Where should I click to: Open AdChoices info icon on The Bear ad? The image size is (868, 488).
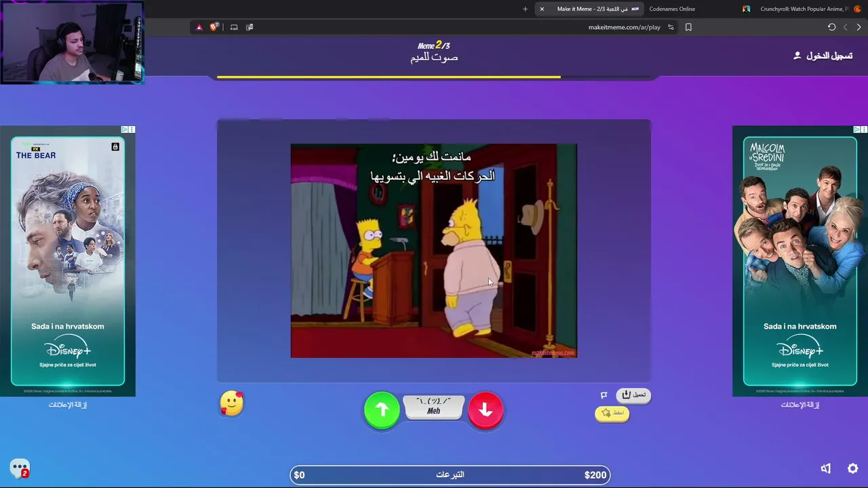(125, 129)
